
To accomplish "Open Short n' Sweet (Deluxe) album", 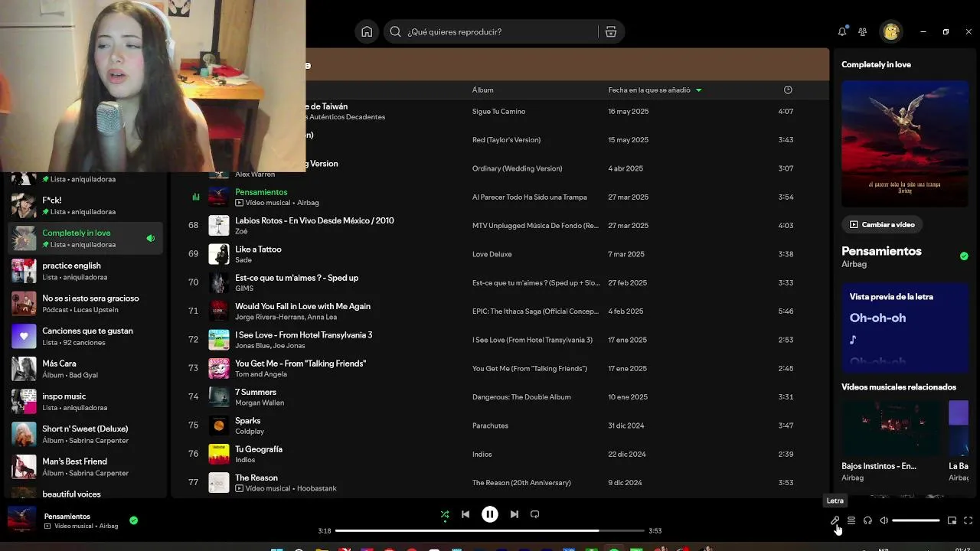I will 85,434.
